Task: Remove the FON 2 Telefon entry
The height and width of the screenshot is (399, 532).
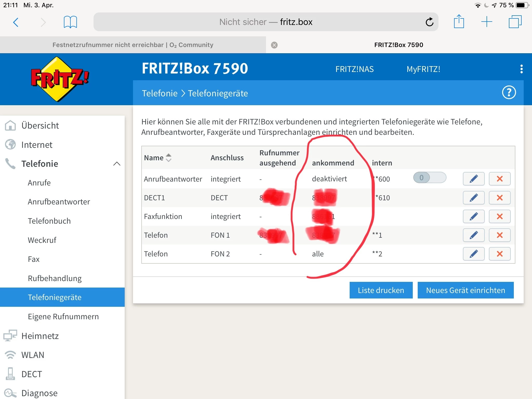Action: pos(500,254)
